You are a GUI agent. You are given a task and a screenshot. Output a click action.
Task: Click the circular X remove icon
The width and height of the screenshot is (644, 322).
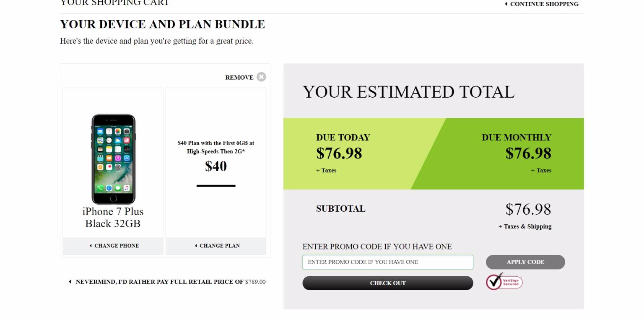tap(261, 77)
